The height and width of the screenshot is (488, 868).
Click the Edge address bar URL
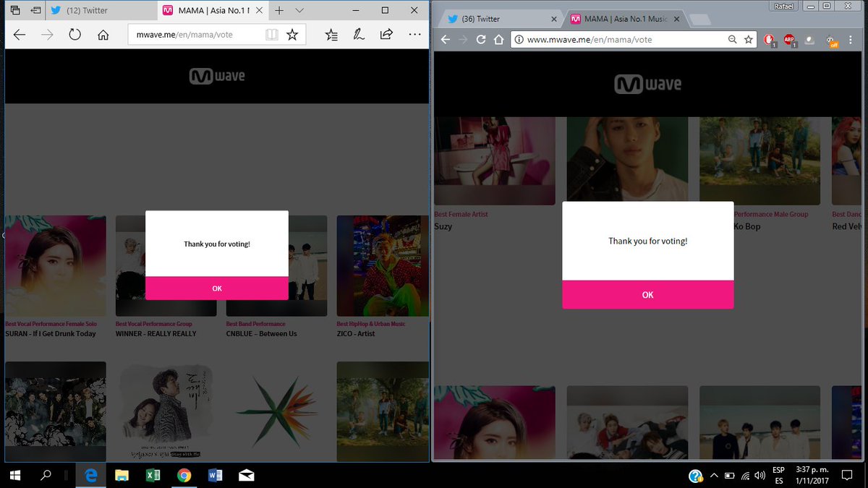184,34
